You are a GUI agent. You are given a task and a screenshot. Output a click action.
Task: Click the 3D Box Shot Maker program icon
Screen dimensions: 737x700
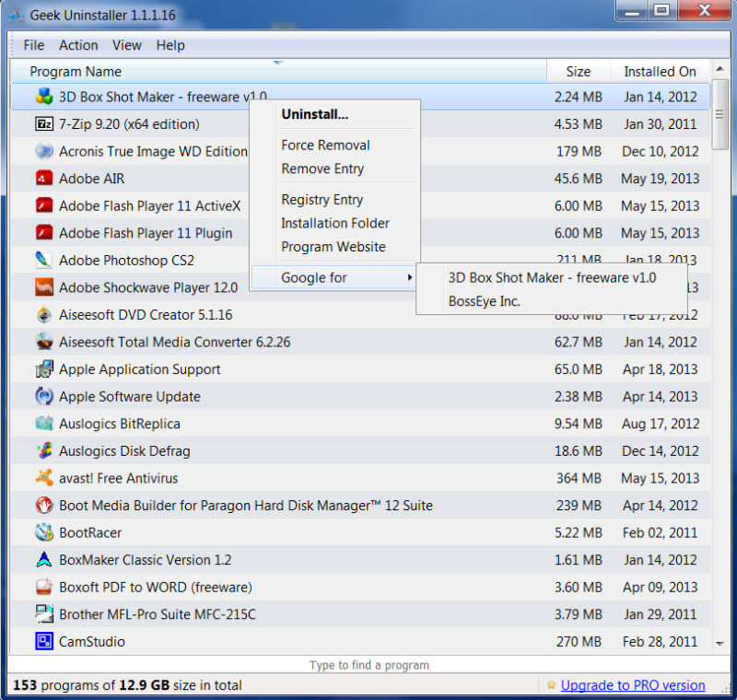pos(44,97)
